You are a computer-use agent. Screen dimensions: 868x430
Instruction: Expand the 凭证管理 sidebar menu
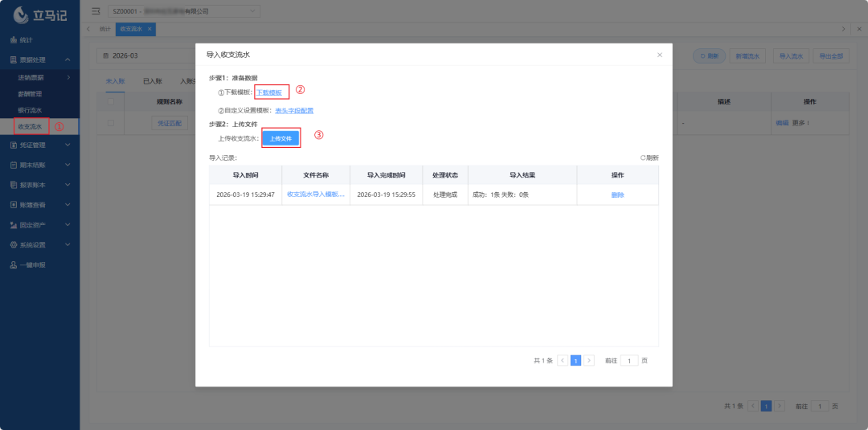click(39, 145)
